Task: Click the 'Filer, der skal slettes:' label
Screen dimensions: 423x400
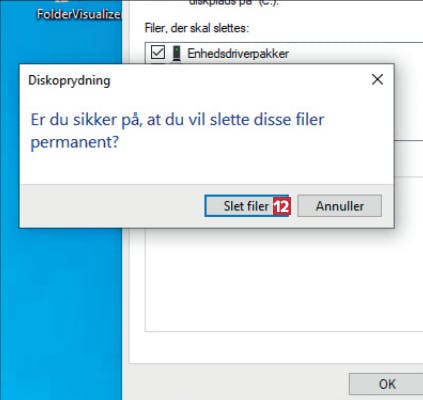Action: 197,28
